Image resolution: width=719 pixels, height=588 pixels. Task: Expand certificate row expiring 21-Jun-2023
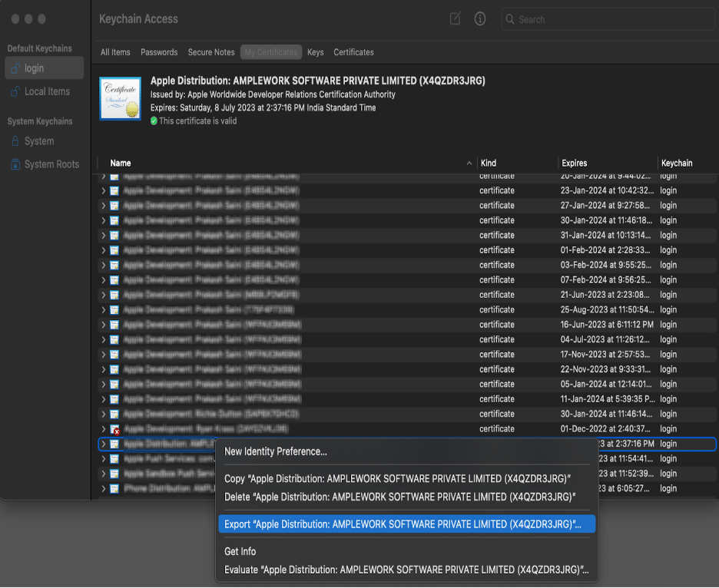[103, 295]
